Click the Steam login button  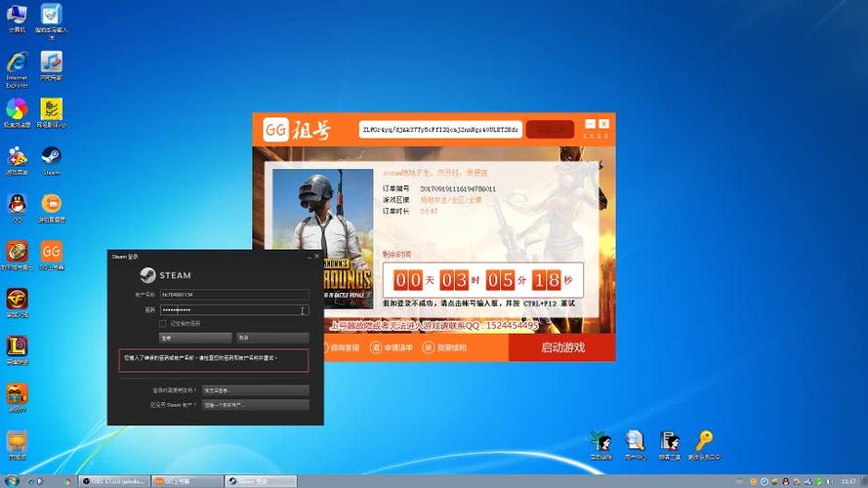[x=195, y=338]
